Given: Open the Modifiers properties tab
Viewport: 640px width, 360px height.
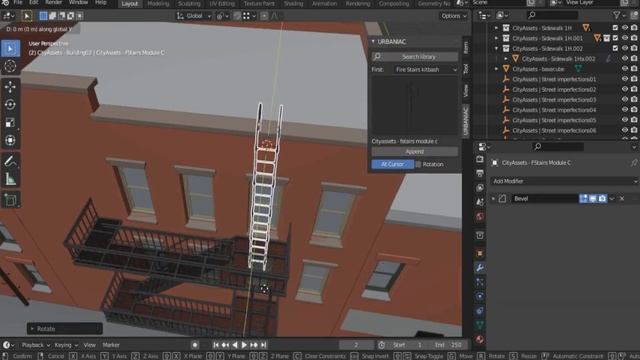Looking at the screenshot, I should click(480, 268).
